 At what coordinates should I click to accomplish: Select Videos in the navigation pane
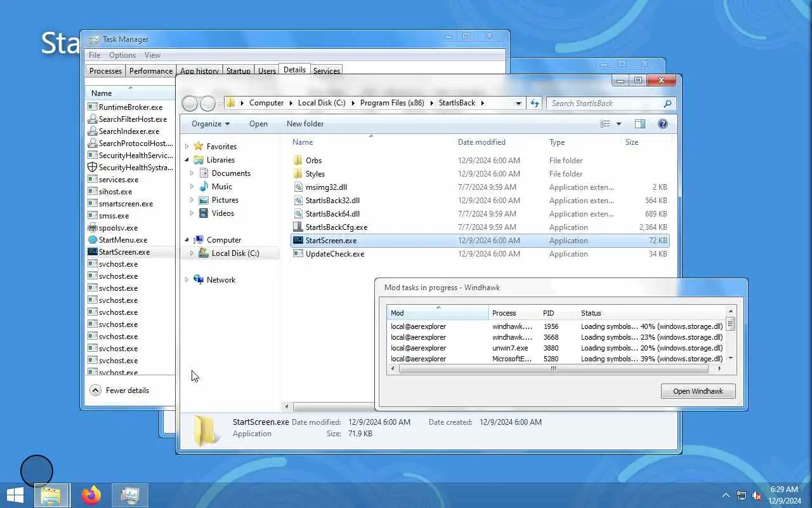click(223, 213)
